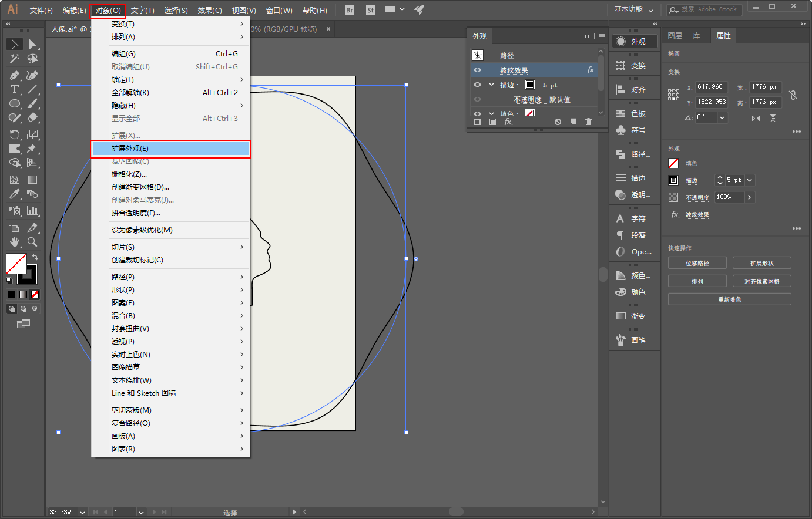812x519 pixels.
Task: Expand opacity slider arrow next to 100%
Action: [x=749, y=197]
